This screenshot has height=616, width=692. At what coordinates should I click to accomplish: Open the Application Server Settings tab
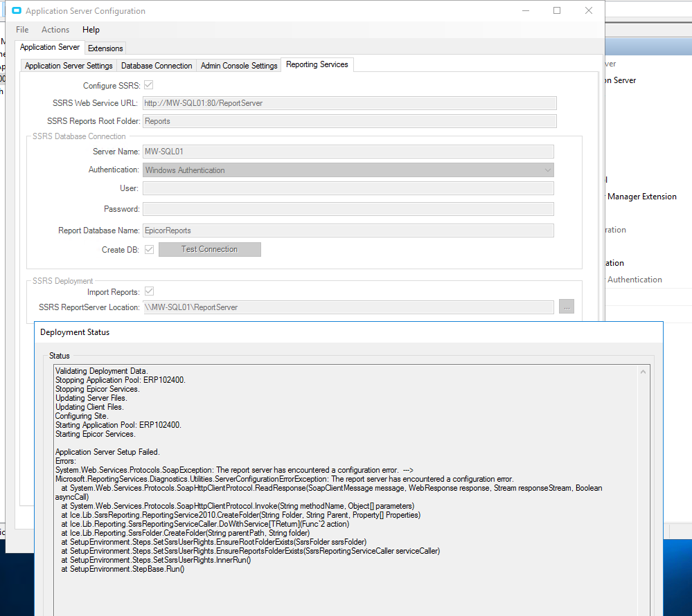(x=69, y=66)
